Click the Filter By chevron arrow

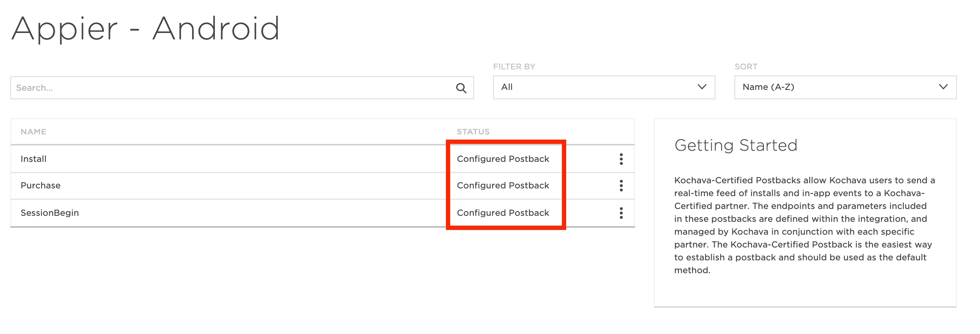click(x=702, y=87)
